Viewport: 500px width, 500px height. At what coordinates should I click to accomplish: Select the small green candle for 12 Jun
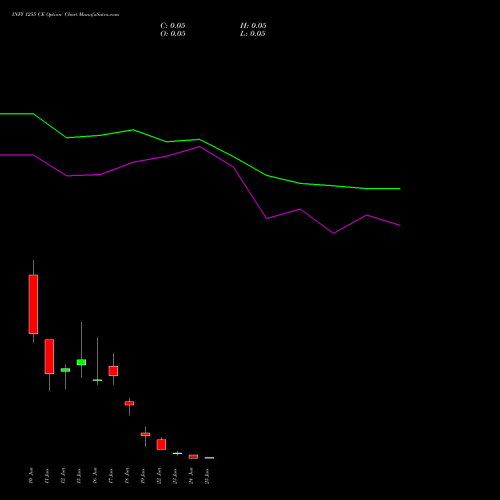(65, 370)
